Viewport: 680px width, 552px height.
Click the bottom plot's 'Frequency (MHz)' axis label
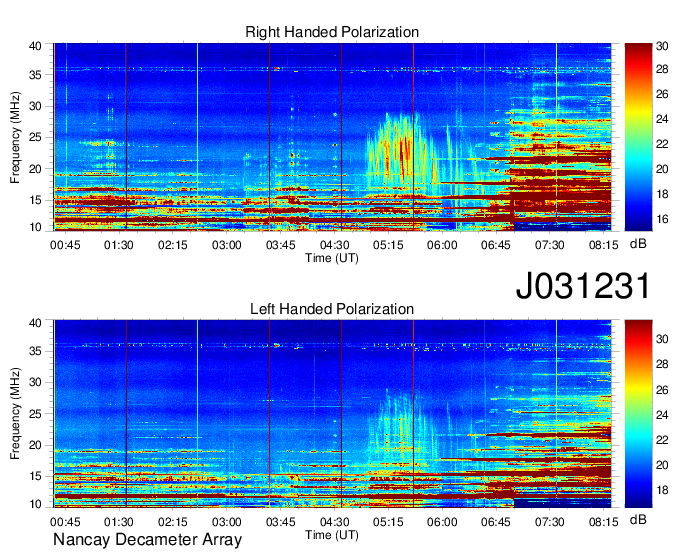click(15, 414)
